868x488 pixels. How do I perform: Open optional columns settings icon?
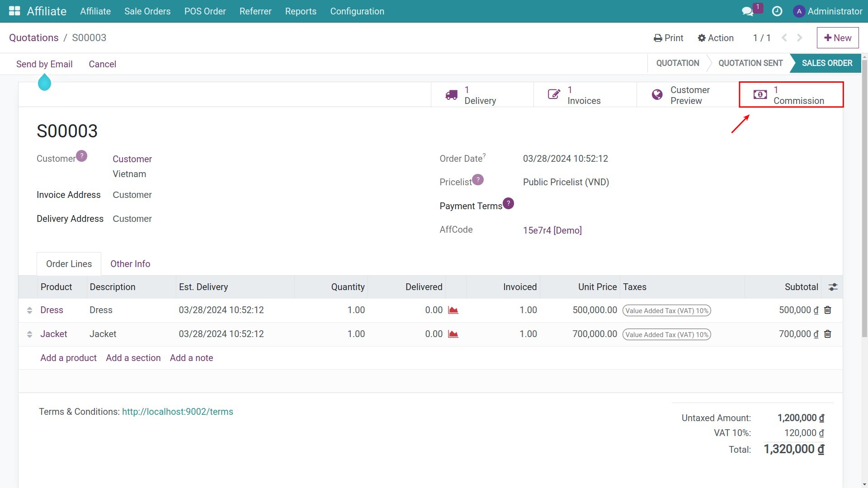click(x=833, y=287)
